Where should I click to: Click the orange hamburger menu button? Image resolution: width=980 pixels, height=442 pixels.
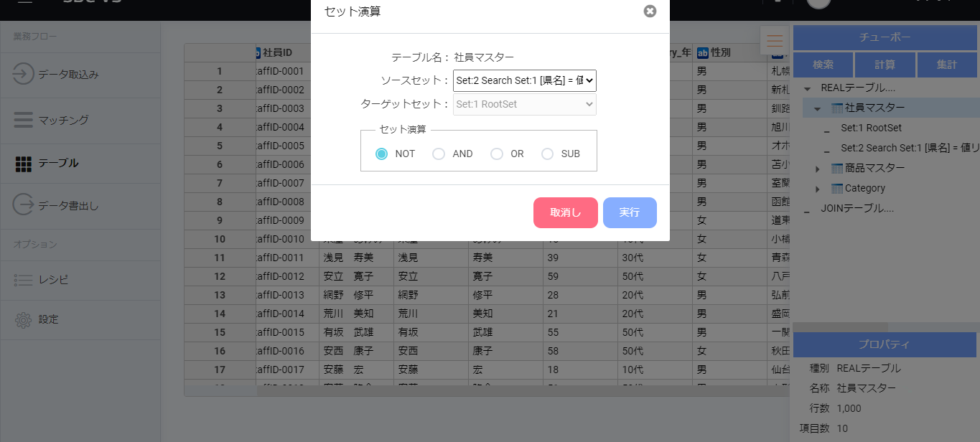coord(774,40)
